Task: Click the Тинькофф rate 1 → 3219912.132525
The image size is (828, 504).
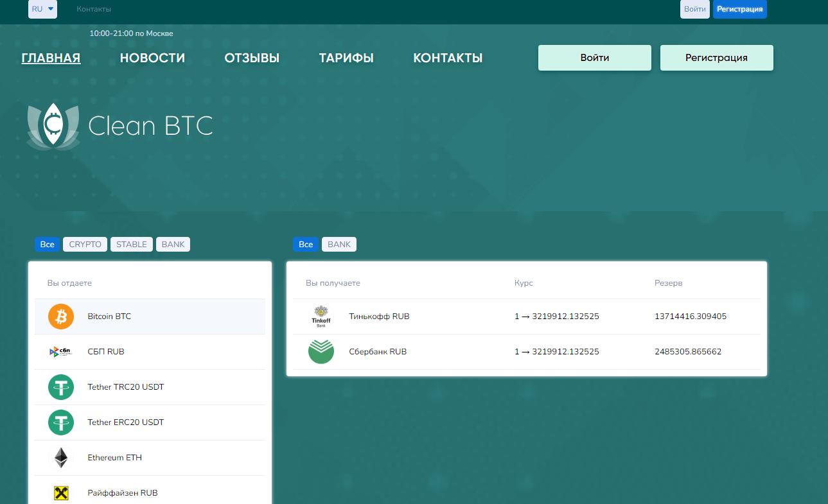Action: (557, 317)
